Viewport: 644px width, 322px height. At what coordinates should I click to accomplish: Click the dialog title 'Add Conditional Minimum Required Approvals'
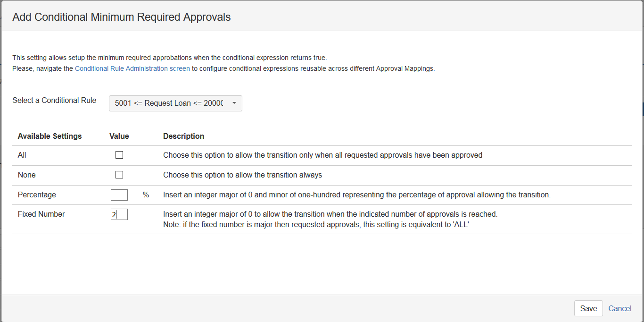pos(122,17)
